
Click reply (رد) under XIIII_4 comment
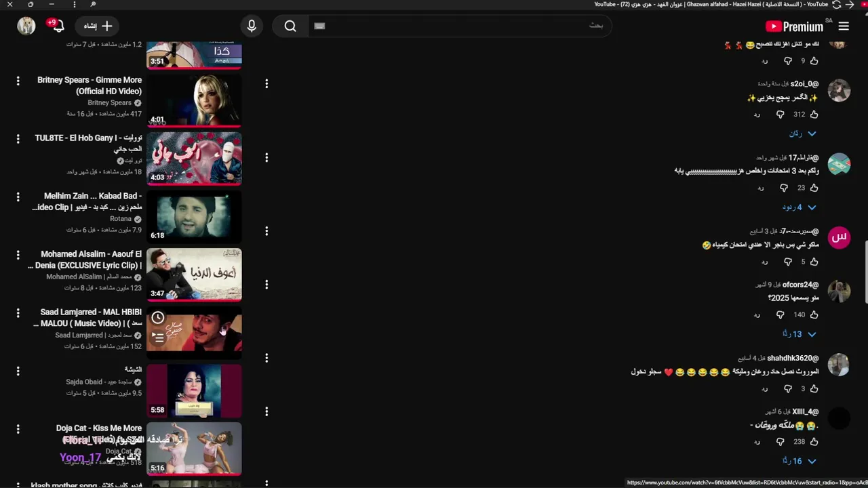click(757, 442)
